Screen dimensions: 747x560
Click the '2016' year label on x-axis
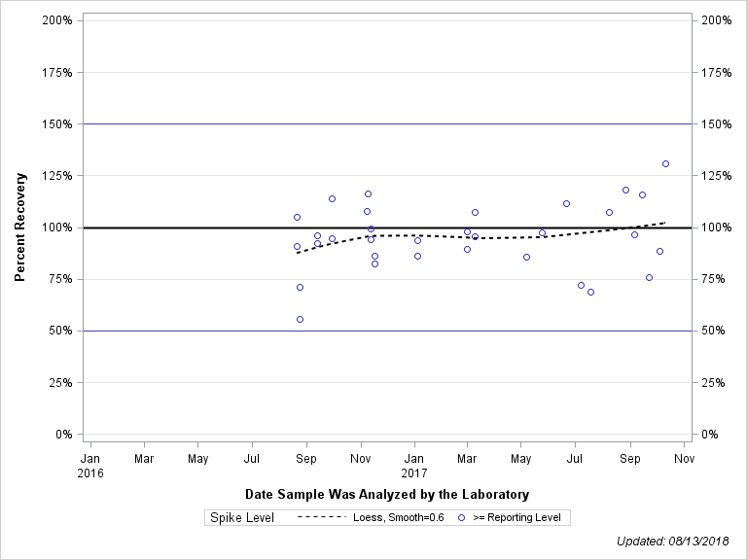tap(90, 473)
